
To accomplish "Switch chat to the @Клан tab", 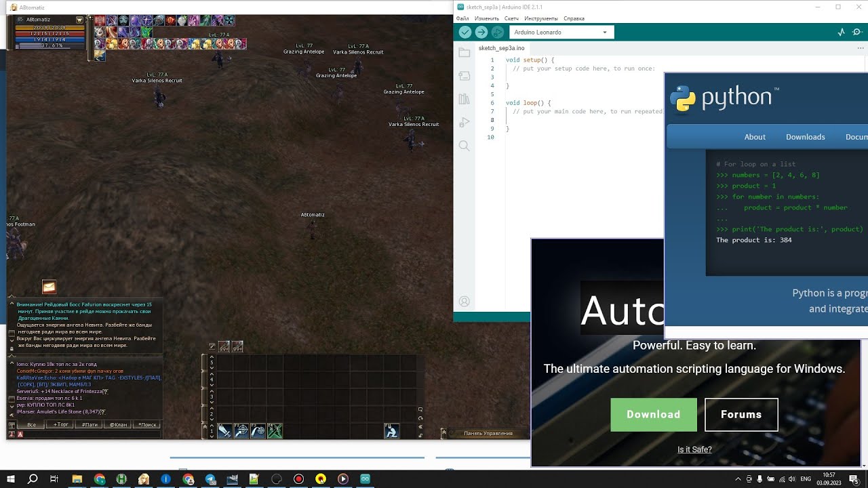I will point(118,425).
